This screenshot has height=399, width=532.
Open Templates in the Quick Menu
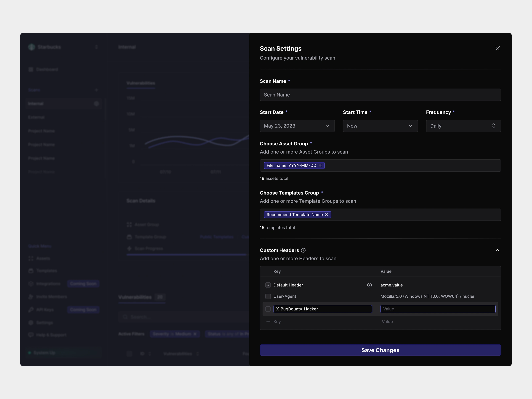pos(43,271)
